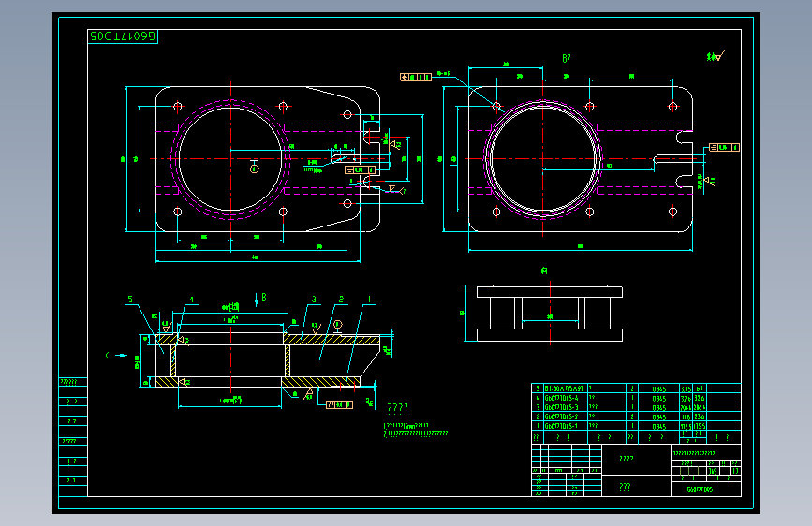The width and height of the screenshot is (812, 526).
Task: Click the B? view title above right plan view
Action: 567,58
